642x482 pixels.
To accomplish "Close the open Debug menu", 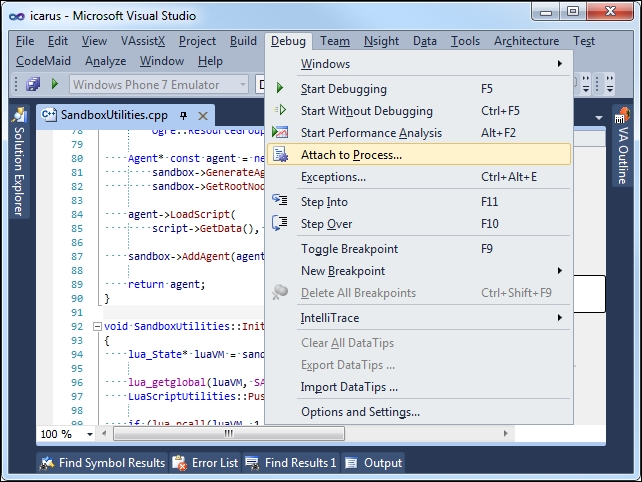I will point(288,41).
